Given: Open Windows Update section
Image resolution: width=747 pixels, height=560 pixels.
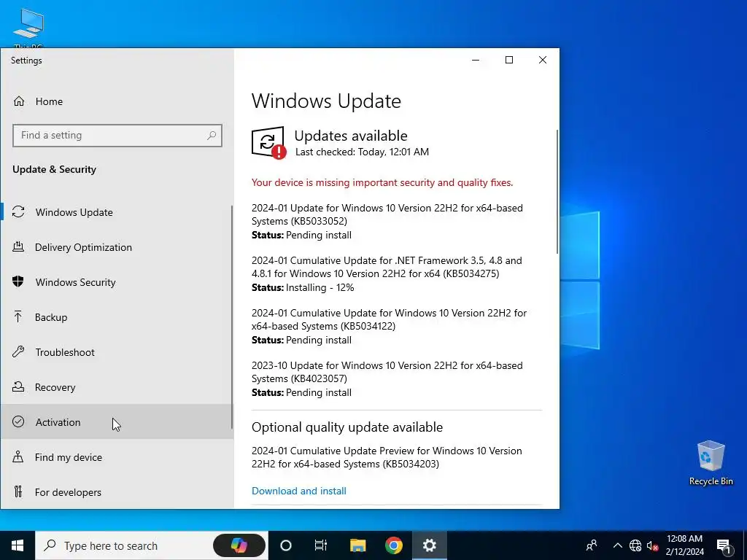Looking at the screenshot, I should [117, 212].
